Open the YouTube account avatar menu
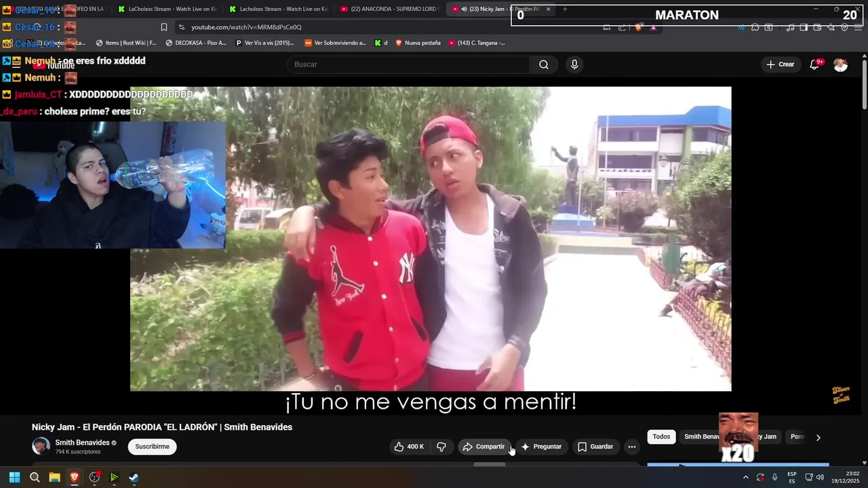The image size is (868, 488). pos(840,64)
